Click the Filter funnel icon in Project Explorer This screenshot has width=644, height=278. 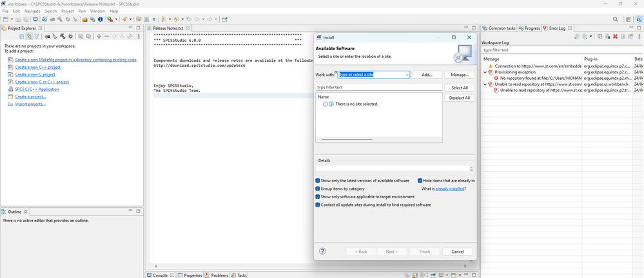tap(37, 37)
